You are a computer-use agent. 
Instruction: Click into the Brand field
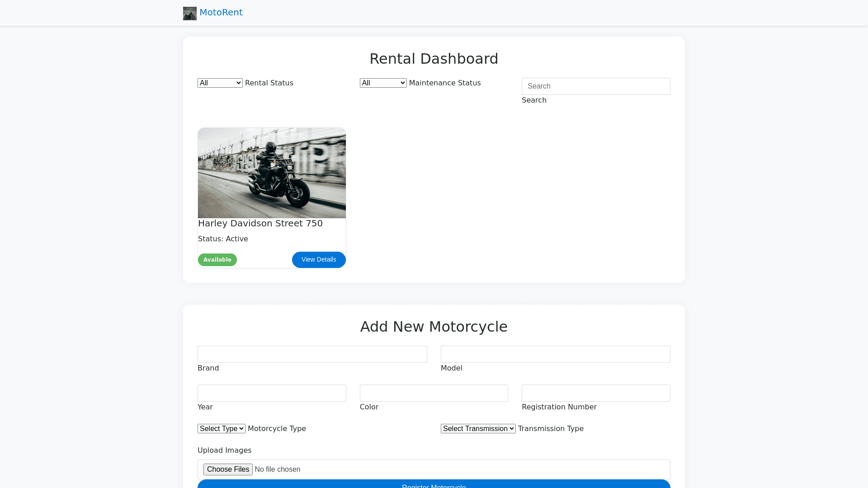312,354
